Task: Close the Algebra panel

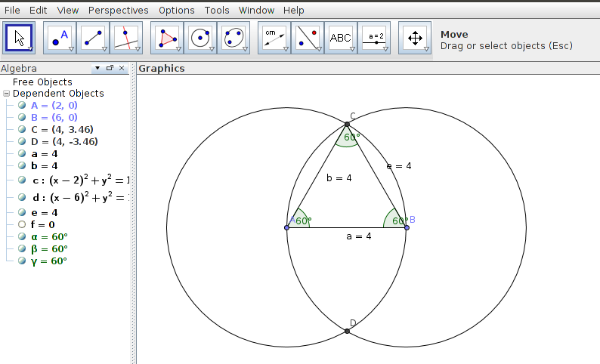Action: [122, 68]
